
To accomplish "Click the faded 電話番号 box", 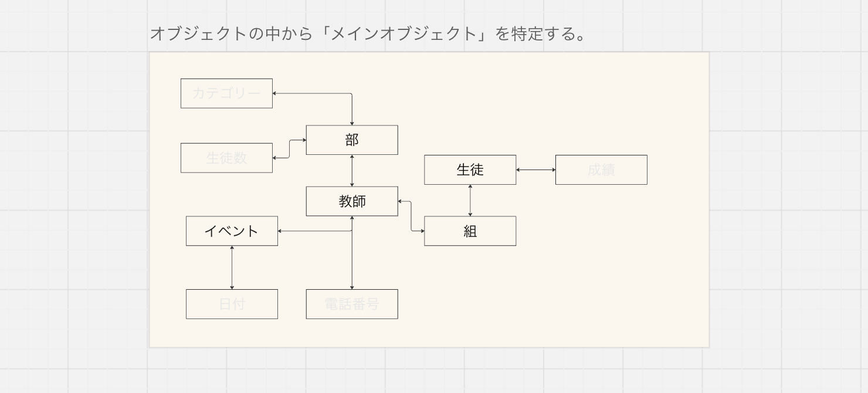I will [352, 304].
